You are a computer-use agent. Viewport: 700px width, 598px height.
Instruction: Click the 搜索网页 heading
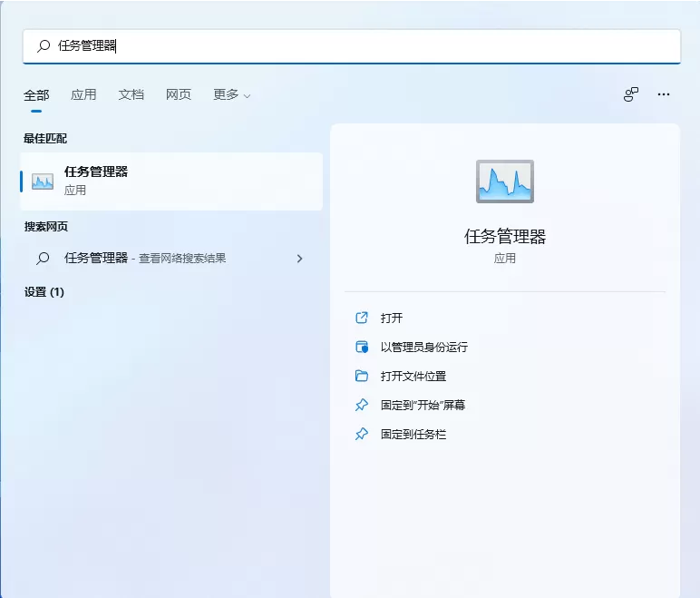coord(46,227)
